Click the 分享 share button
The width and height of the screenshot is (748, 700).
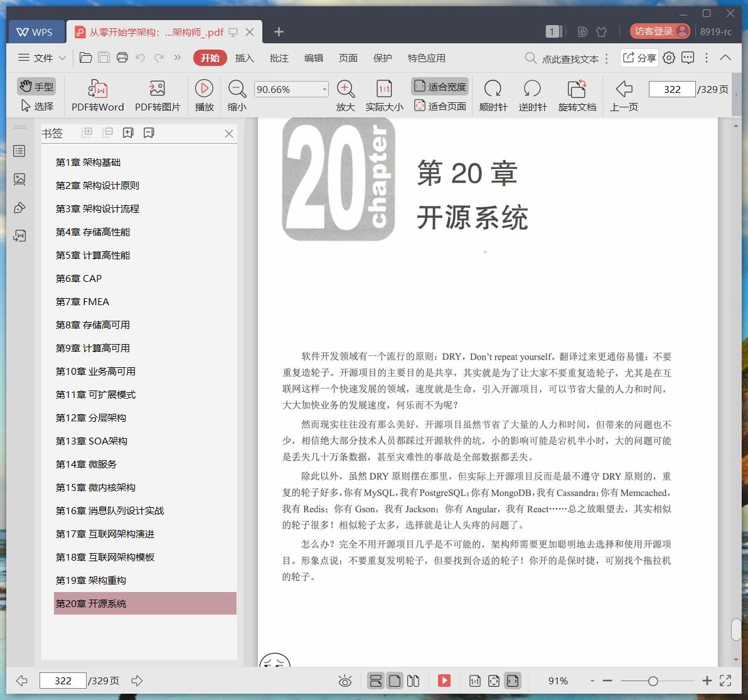click(x=639, y=58)
